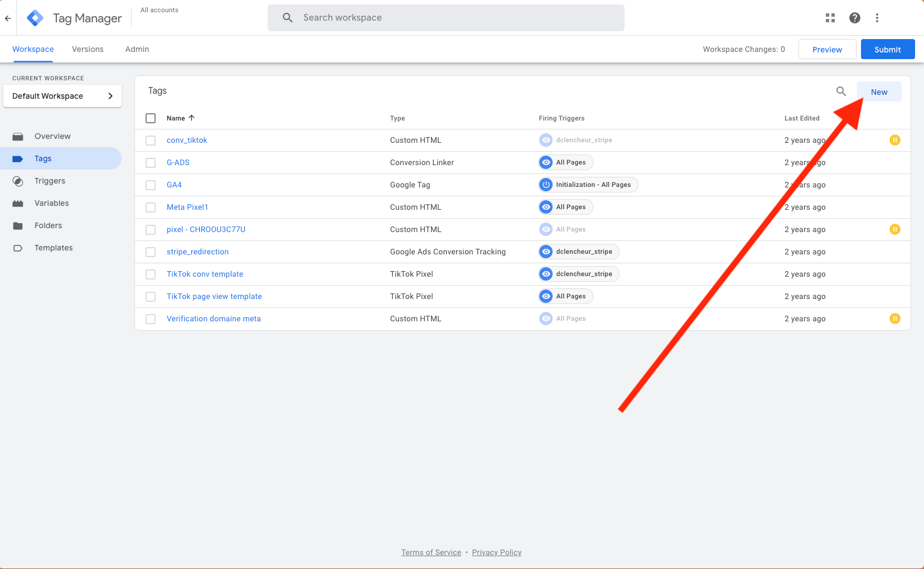Toggle the select-all tags checkbox
The height and width of the screenshot is (569, 924).
[x=151, y=118]
